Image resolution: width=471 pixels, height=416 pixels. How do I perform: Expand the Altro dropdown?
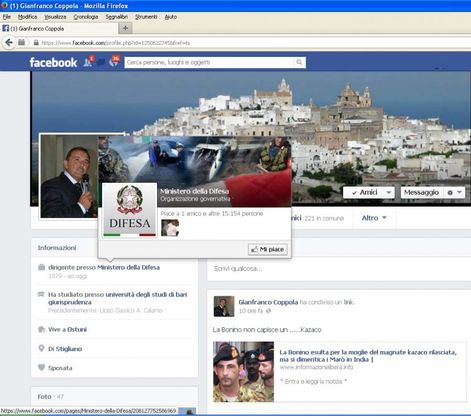pyautogui.click(x=374, y=218)
